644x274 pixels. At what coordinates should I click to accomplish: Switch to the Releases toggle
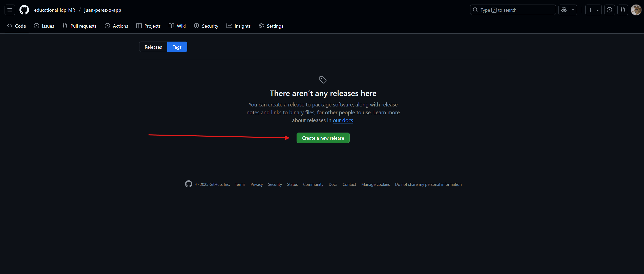153,47
